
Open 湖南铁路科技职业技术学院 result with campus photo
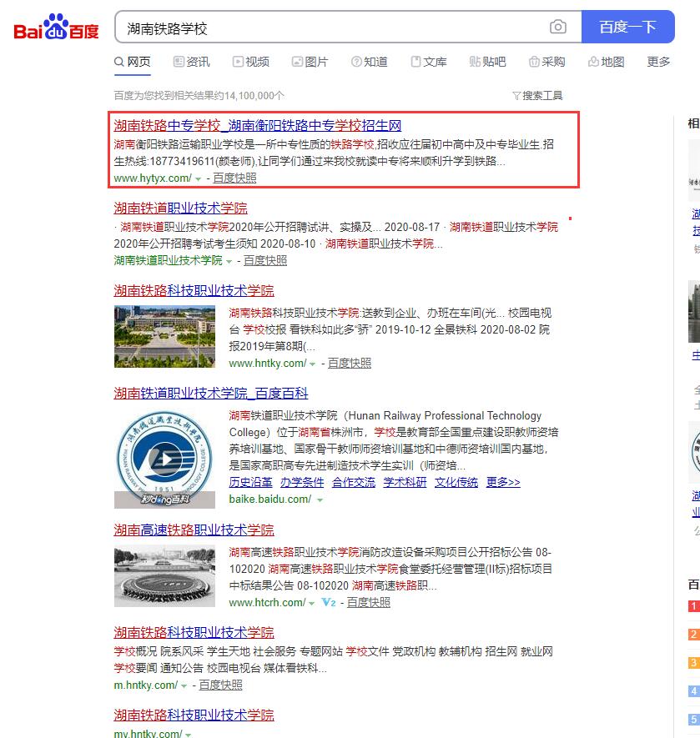(x=194, y=290)
